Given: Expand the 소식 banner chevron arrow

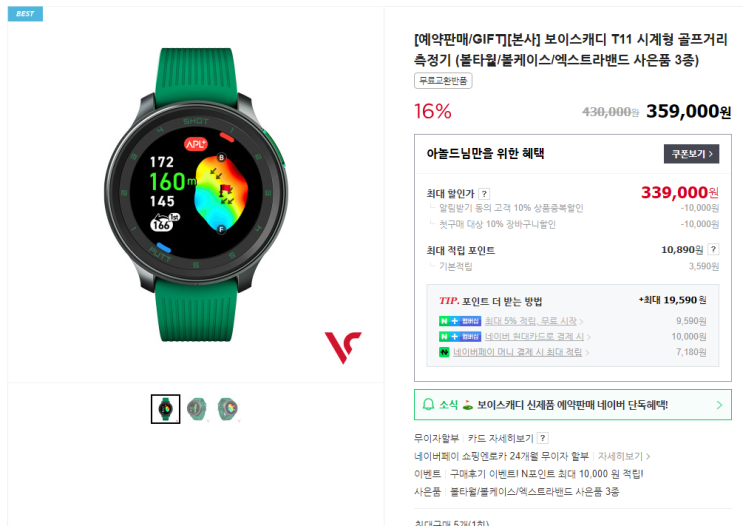Looking at the screenshot, I should point(719,405).
